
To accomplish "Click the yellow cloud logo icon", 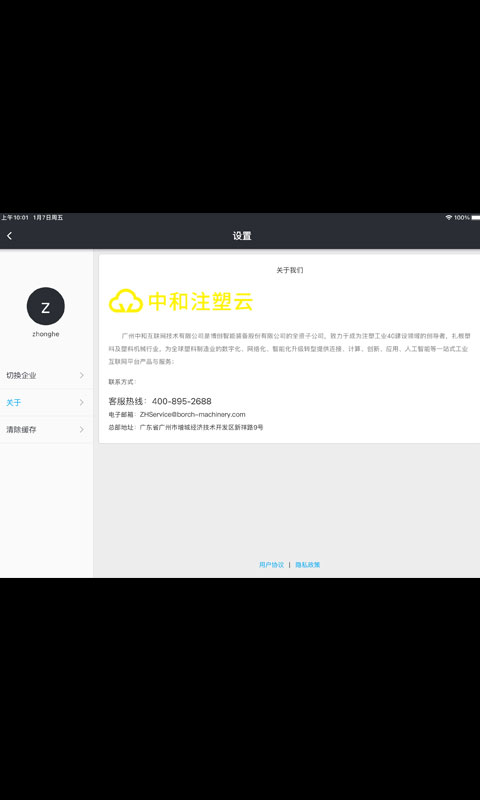I will click(125, 301).
